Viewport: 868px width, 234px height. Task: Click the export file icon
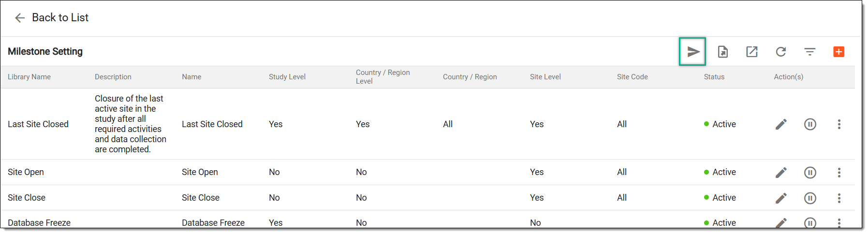[x=723, y=52]
